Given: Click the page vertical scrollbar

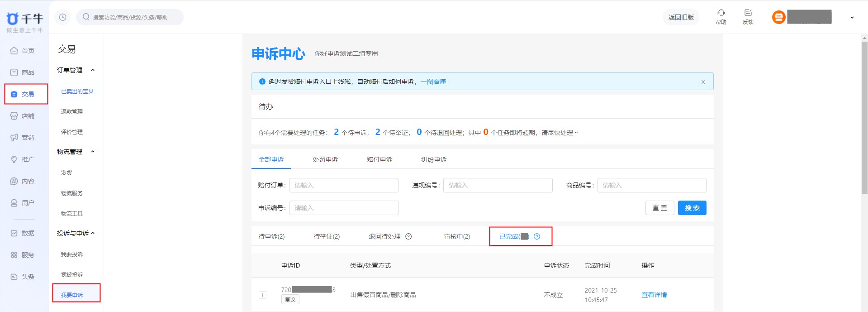Looking at the screenshot, I should pos(864,118).
